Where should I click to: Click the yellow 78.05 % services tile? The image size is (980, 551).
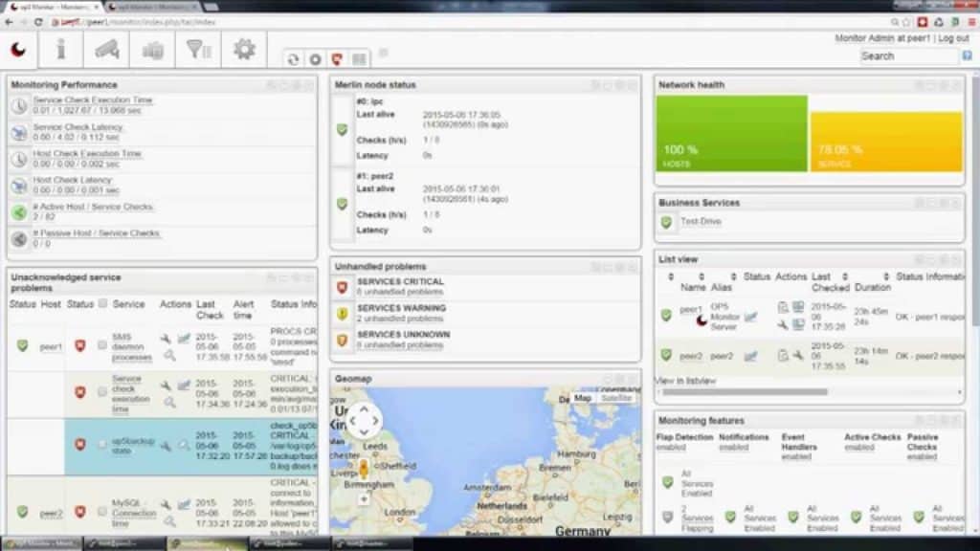(886, 142)
